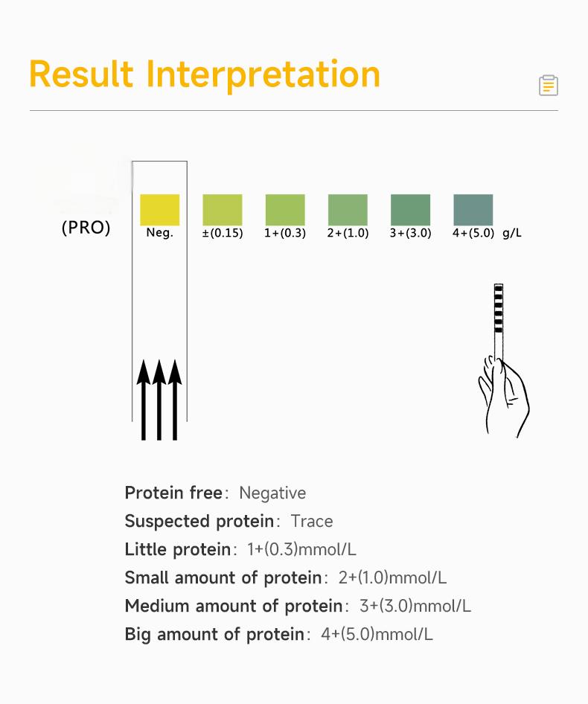This screenshot has height=704, width=588.
Task: Click the (PRO) label
Action: click(x=86, y=228)
